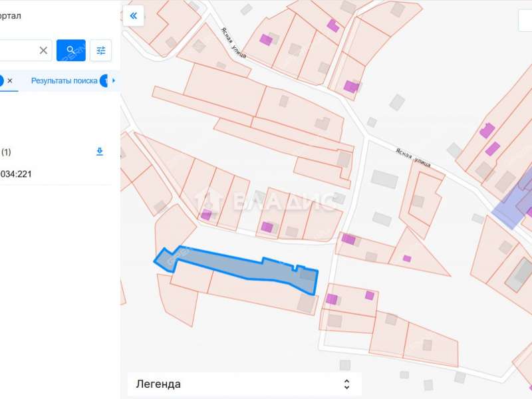Clear the search field with X
532x399 pixels.
pyautogui.click(x=43, y=50)
